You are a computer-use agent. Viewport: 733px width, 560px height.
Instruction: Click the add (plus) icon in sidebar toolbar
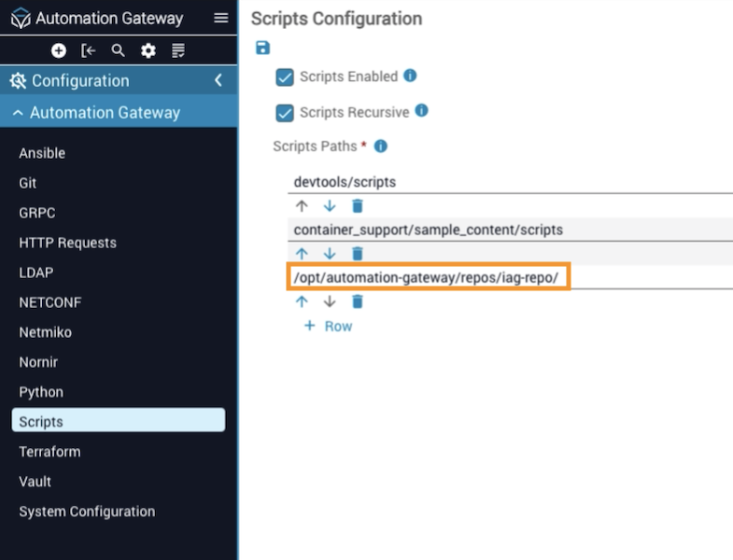(x=59, y=50)
